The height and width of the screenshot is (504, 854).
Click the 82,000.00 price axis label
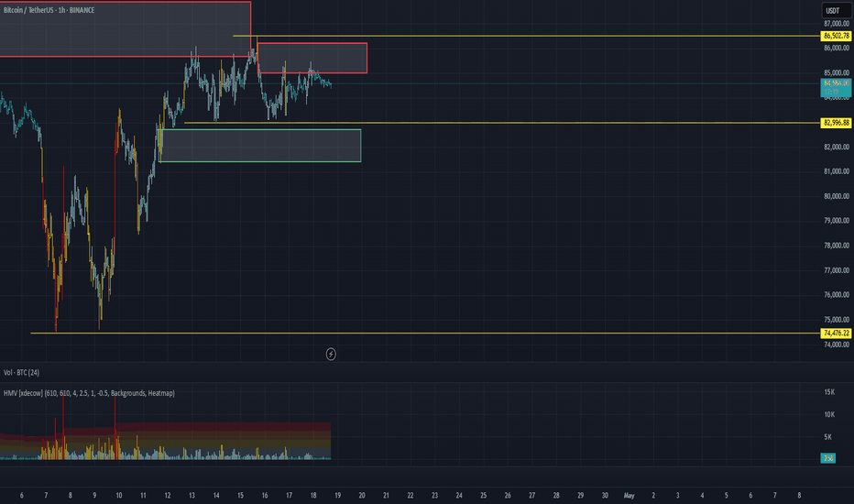pos(836,147)
